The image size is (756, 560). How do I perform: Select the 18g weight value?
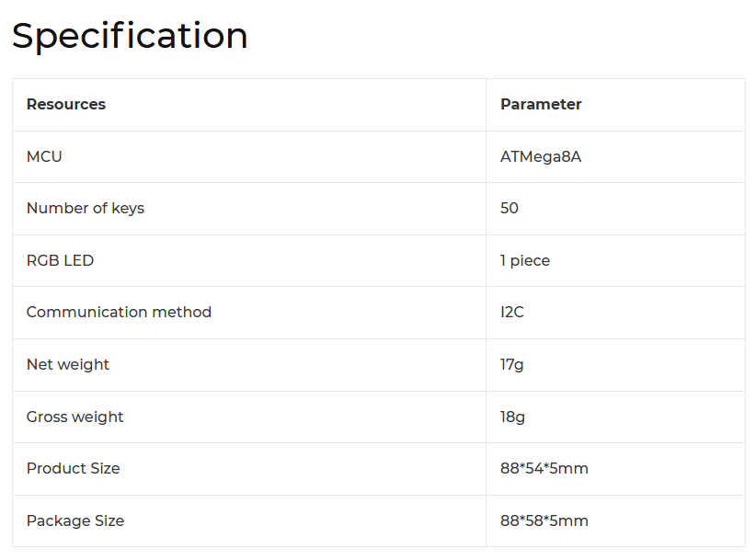point(513,417)
